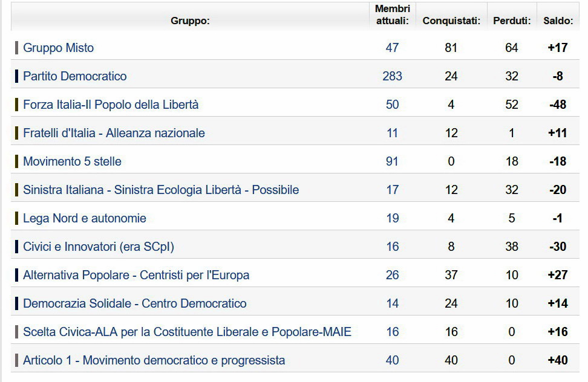Click the Membri attuali column header
Screen dimensions: 588x382
coord(393,15)
